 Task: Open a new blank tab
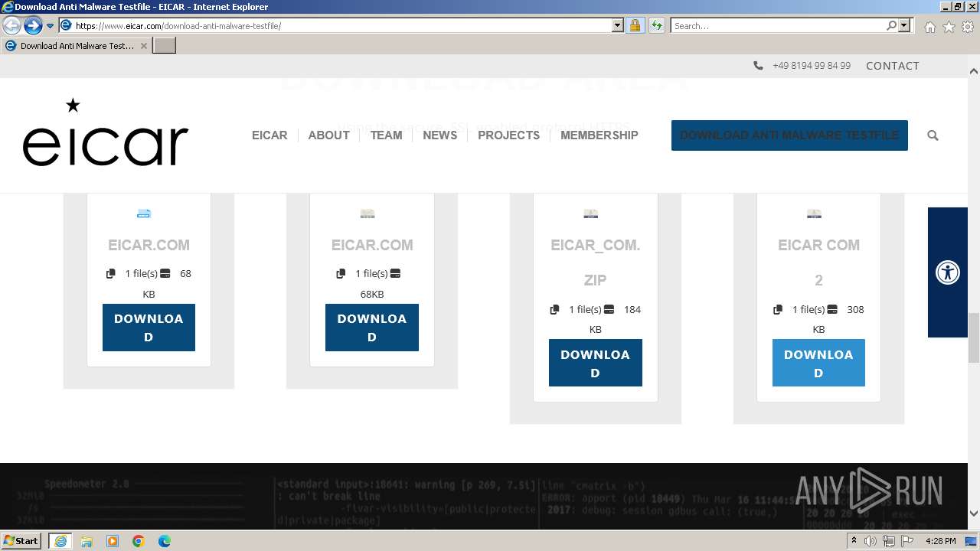pyautogui.click(x=165, y=46)
